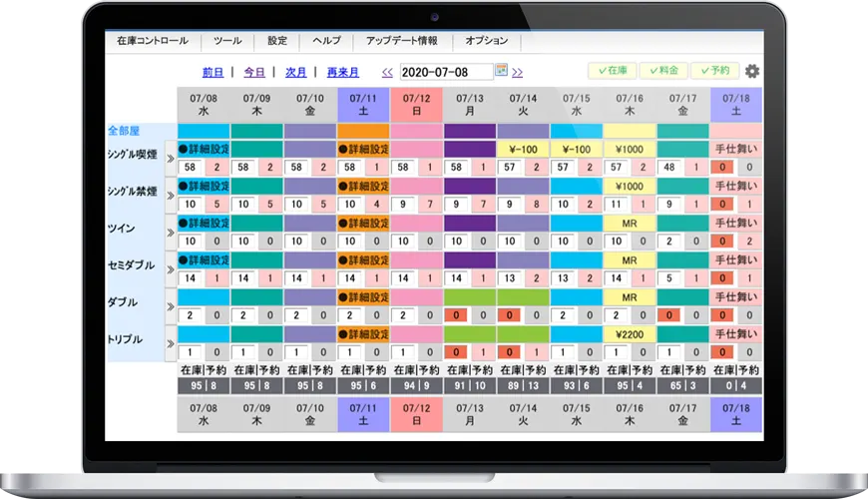
Task: Open the 設定 menu
Action: coord(277,41)
